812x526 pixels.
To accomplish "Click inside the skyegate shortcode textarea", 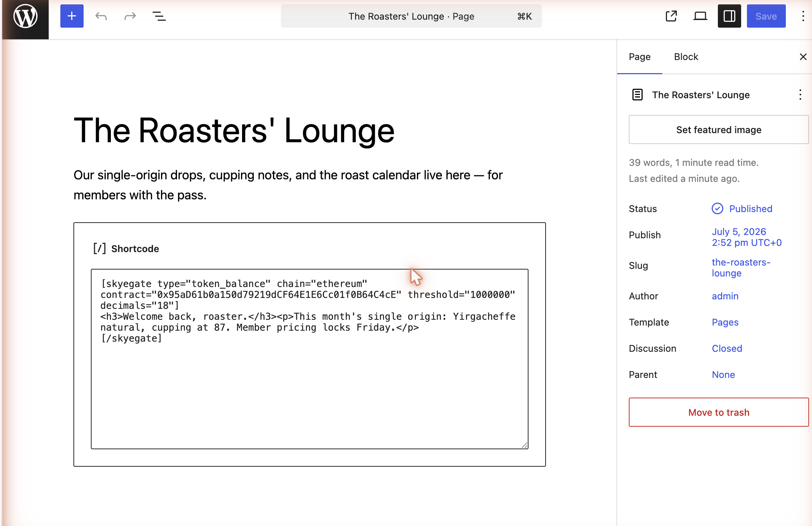I will (x=309, y=359).
